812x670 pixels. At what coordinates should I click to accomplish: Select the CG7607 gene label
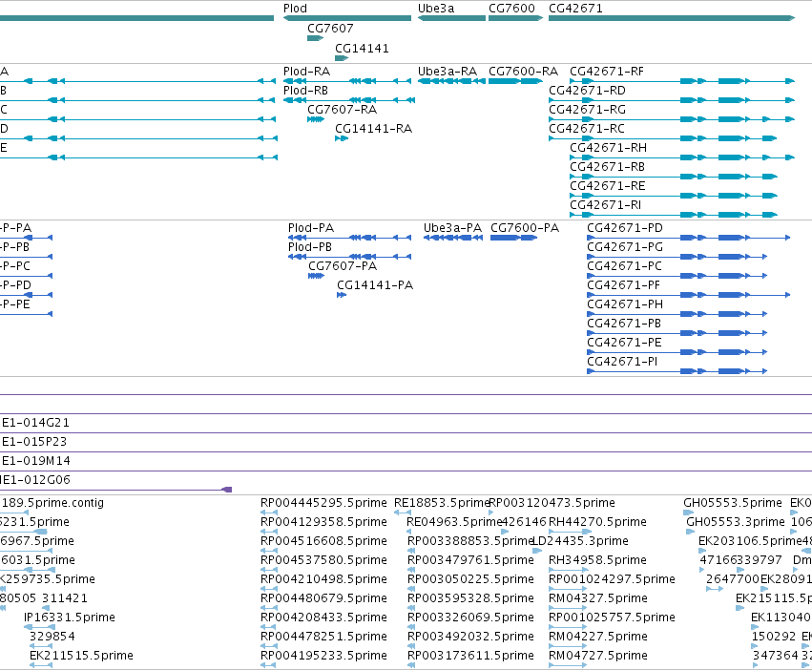tap(330, 28)
